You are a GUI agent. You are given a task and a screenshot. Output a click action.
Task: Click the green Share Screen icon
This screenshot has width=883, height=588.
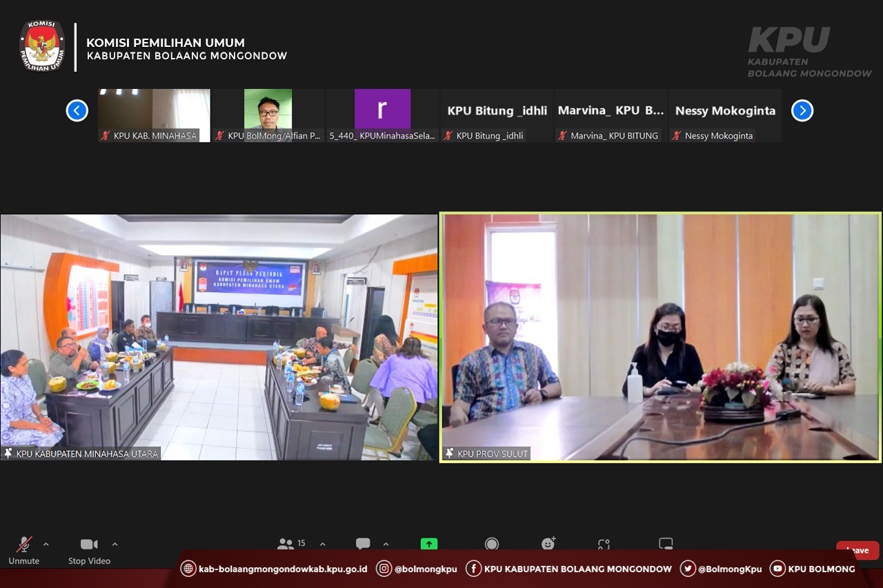click(x=429, y=544)
